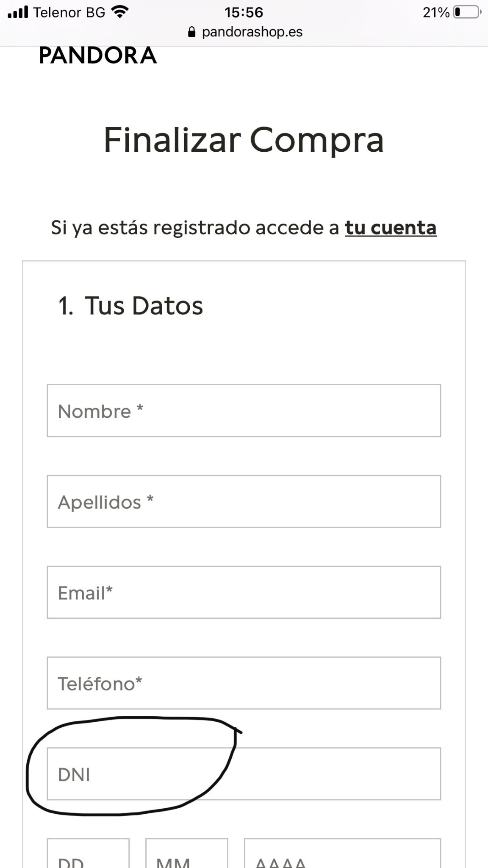Focus the DD day field
This screenshot has width=488, height=868.
88,854
